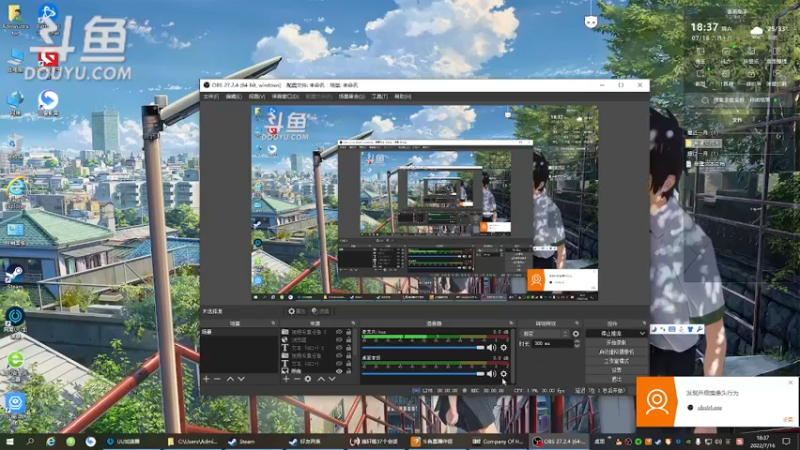Adjust the 300 ms duration stepper

tap(577, 344)
